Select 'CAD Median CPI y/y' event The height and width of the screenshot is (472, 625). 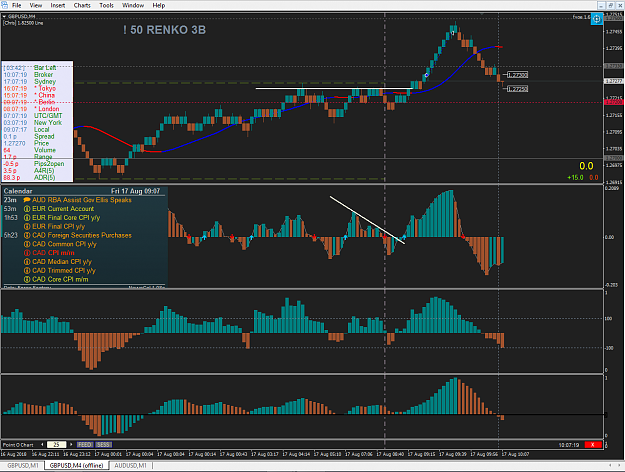(x=62, y=262)
